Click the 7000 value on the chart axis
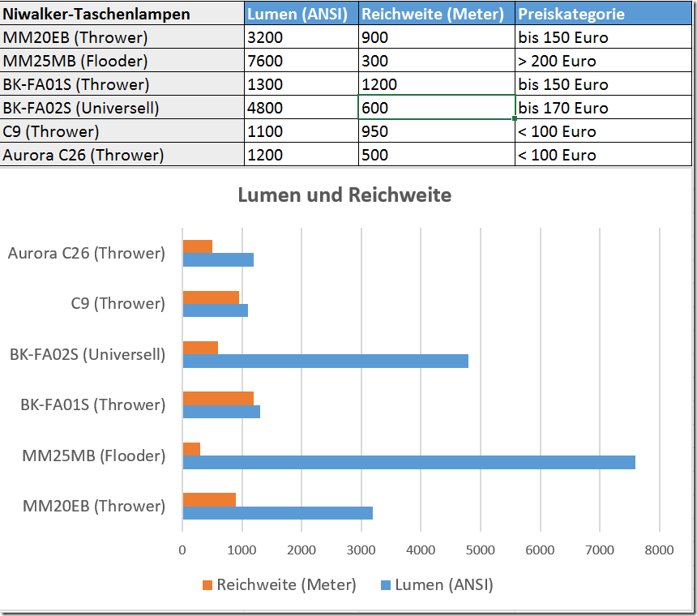The image size is (697, 616). (600, 550)
